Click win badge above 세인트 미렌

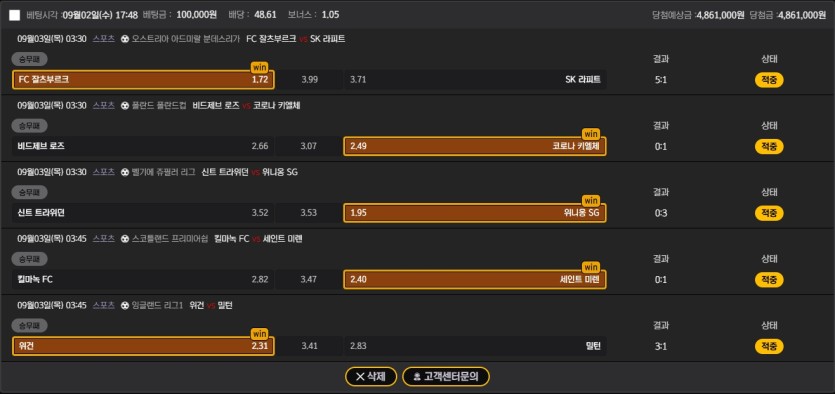click(591, 267)
